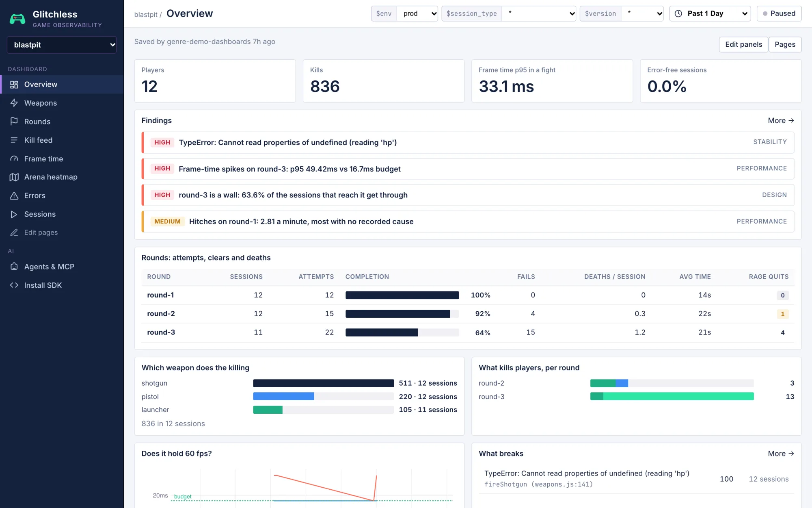Open the TypeError hp stability finding
The image size is (812, 508).
click(x=468, y=142)
